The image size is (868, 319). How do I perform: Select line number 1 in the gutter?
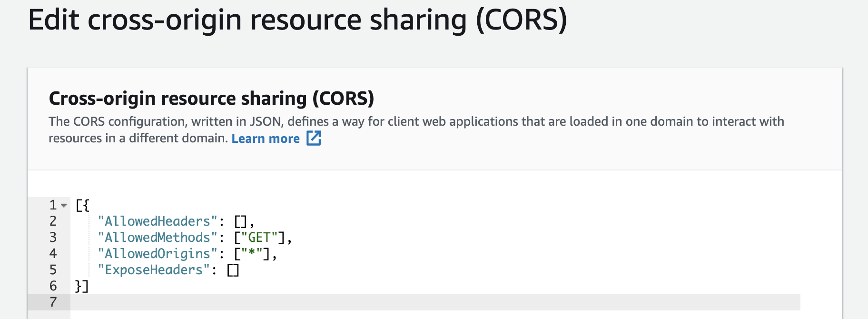pyautogui.click(x=53, y=205)
